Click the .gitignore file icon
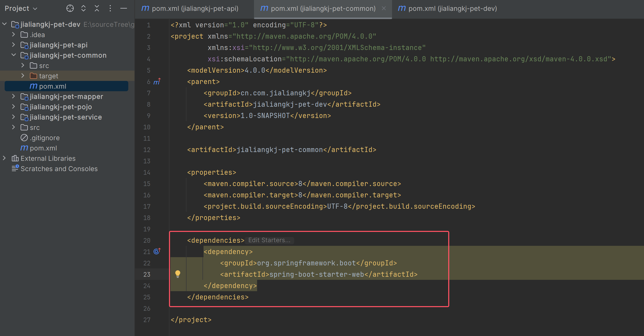 [24, 138]
